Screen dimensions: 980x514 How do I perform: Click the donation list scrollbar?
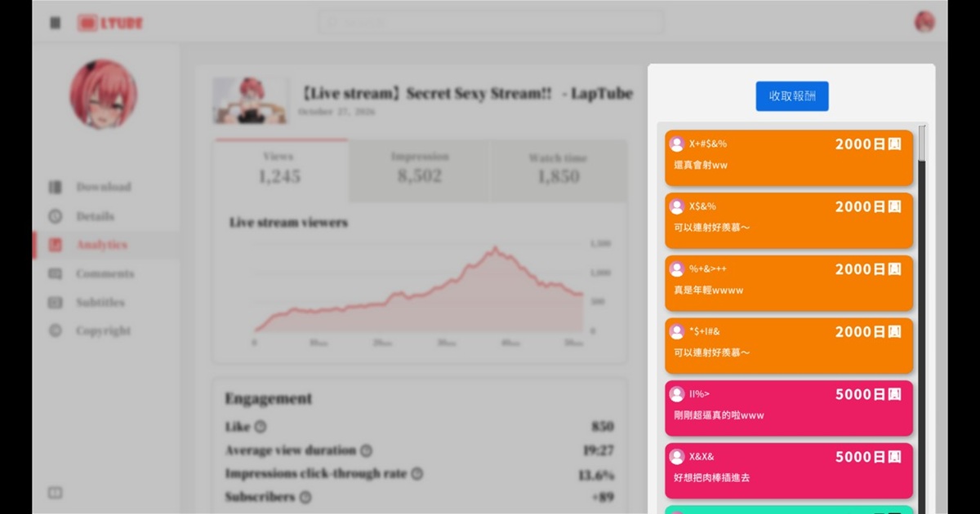(922, 318)
